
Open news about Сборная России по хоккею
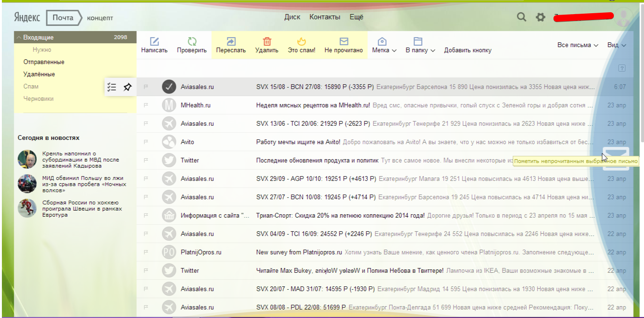pyautogui.click(x=82, y=208)
